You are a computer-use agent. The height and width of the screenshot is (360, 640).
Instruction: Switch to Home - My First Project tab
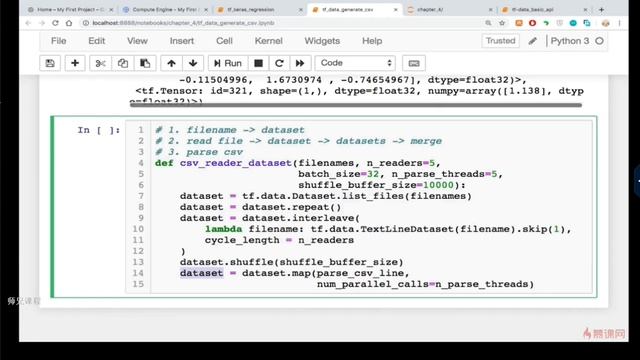[70, 9]
